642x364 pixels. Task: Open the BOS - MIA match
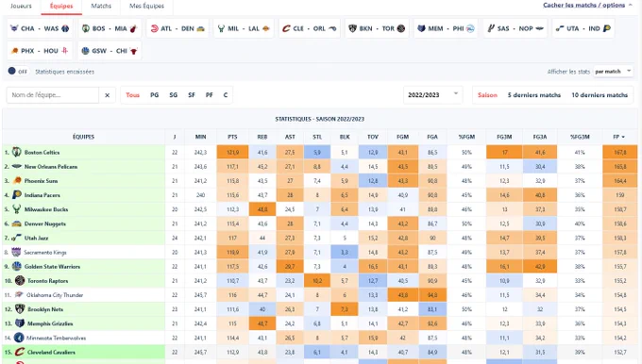(x=110, y=28)
